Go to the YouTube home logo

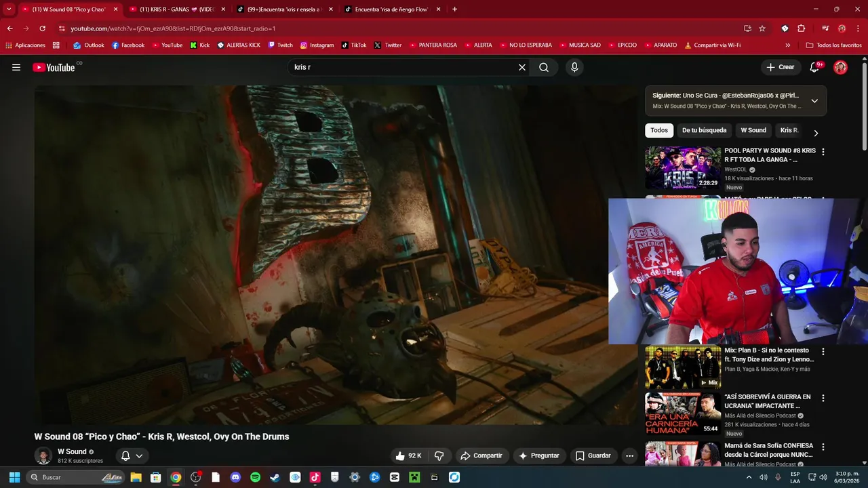(54, 67)
